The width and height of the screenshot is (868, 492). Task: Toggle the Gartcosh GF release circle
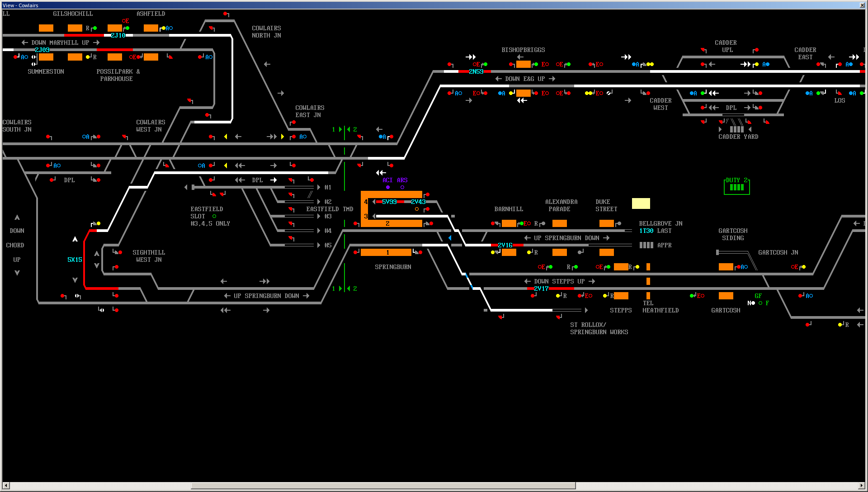760,303
